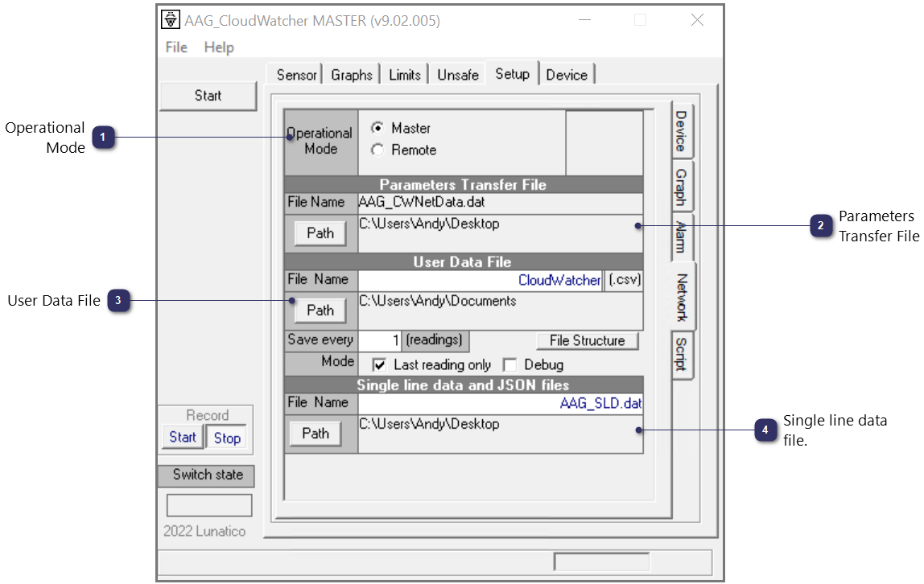The width and height of the screenshot is (924, 584).
Task: Click the 2022 Lunatico label
Action: tap(204, 531)
